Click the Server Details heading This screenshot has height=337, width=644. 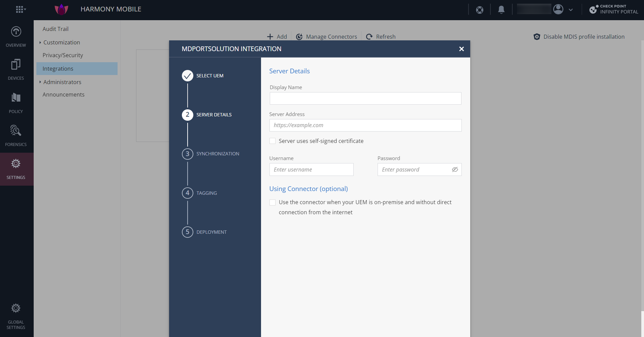289,71
